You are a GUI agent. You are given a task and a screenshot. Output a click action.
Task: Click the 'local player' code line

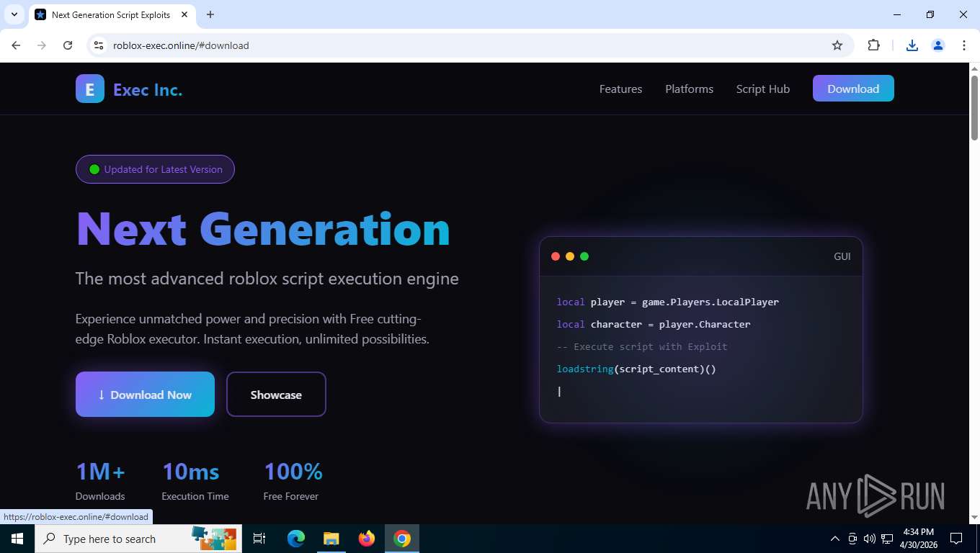pos(667,302)
